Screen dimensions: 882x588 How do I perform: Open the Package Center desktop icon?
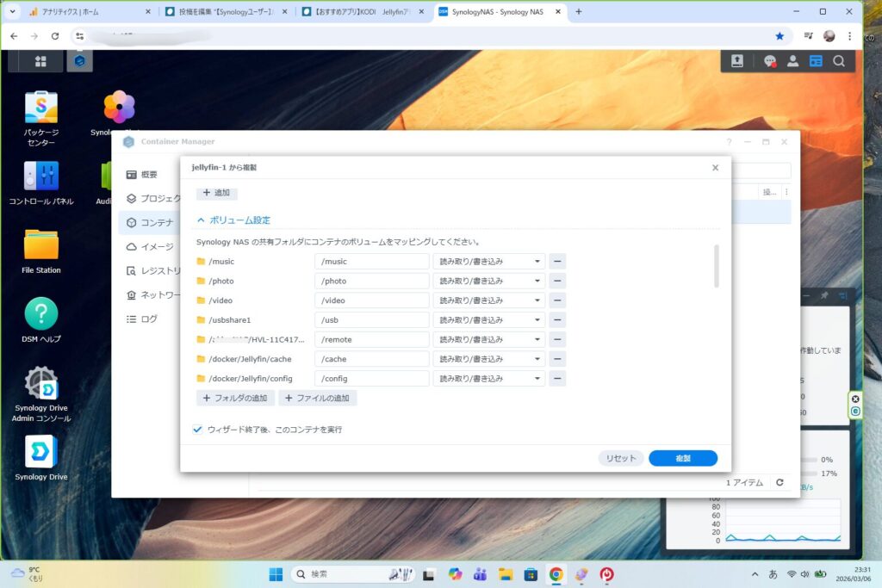[x=40, y=108]
